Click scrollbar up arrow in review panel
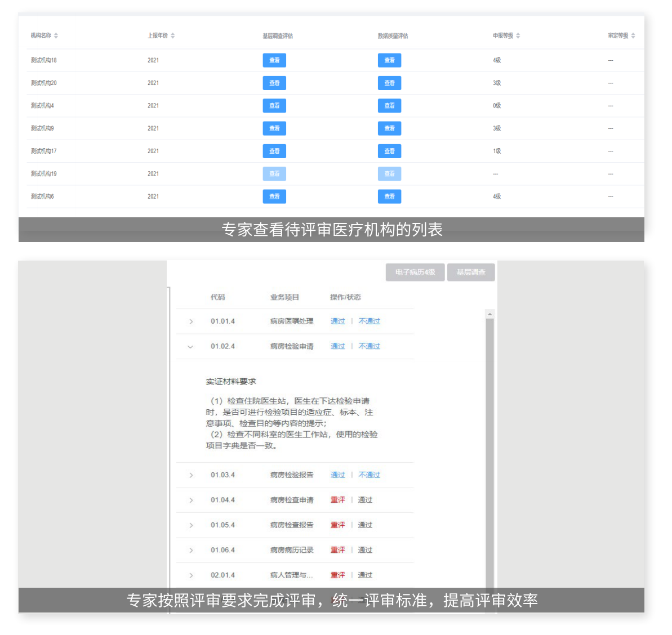 (x=489, y=314)
